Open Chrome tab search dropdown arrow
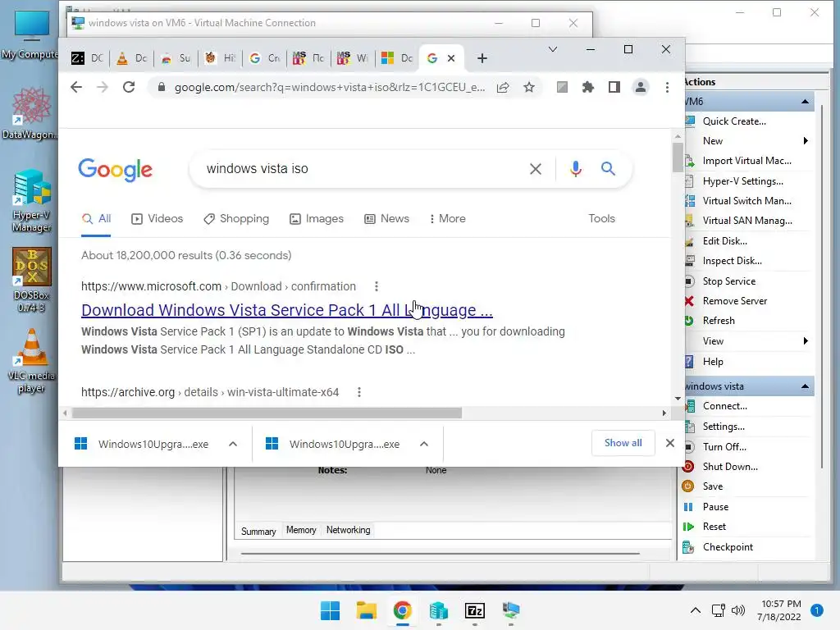840x630 pixels. [x=553, y=49]
